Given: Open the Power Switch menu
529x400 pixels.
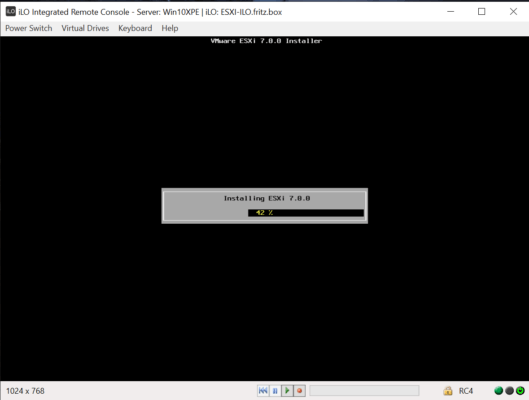Looking at the screenshot, I should [29, 28].
